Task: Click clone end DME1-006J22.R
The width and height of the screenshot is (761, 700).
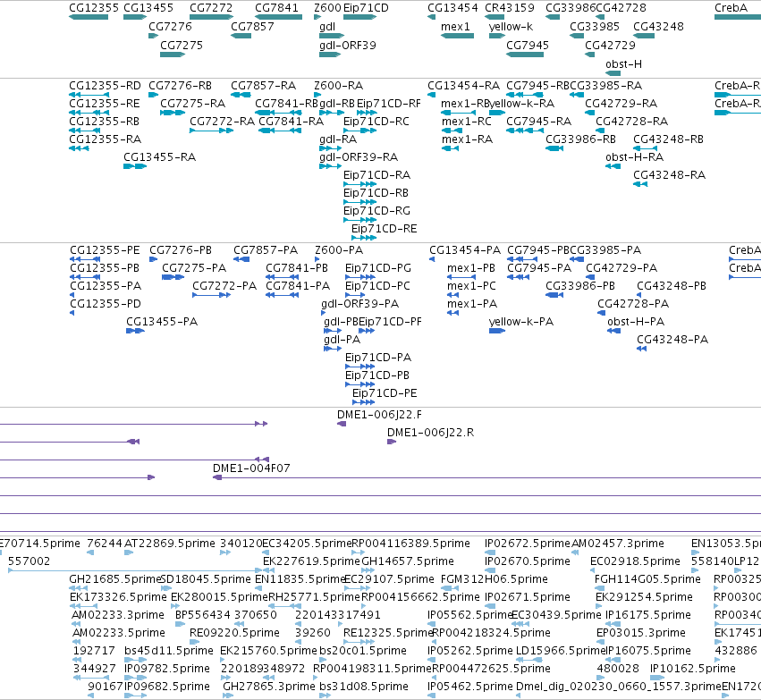Action: pos(430,433)
